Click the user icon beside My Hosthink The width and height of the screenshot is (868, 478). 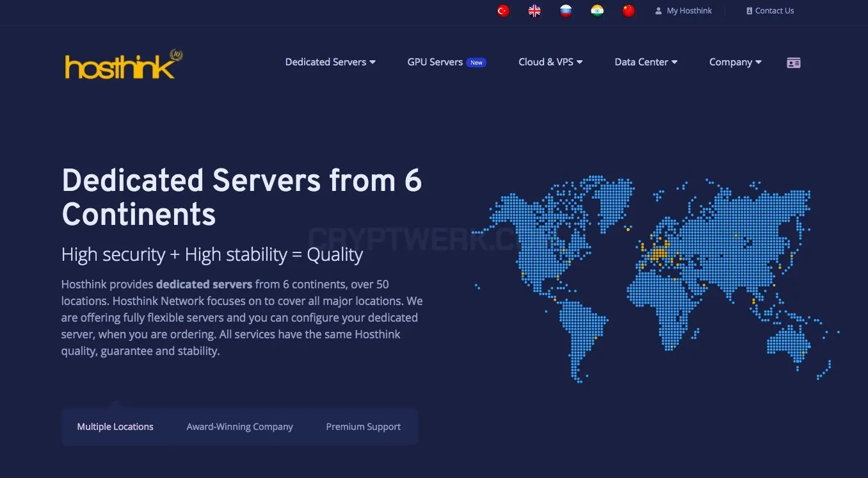(659, 11)
